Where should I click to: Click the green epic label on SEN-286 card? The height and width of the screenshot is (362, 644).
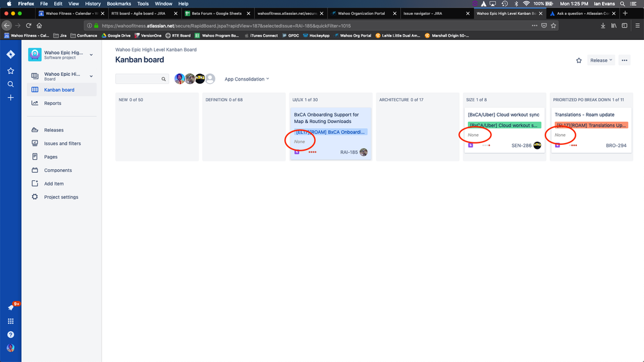504,125
